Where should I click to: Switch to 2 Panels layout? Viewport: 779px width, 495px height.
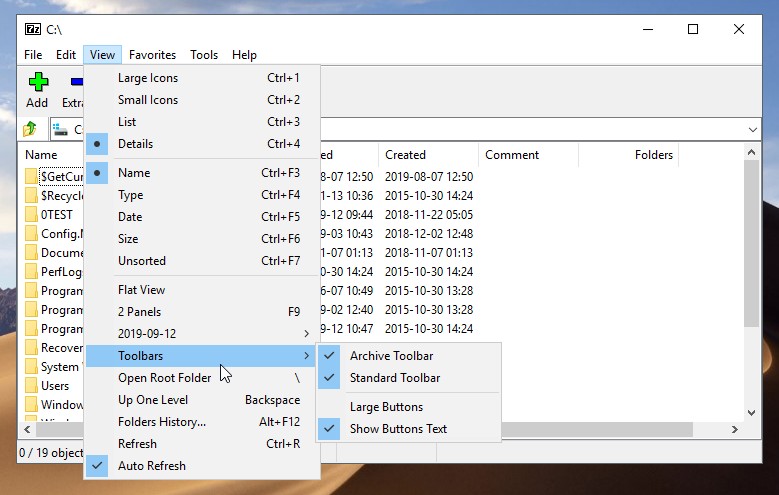coord(201,312)
